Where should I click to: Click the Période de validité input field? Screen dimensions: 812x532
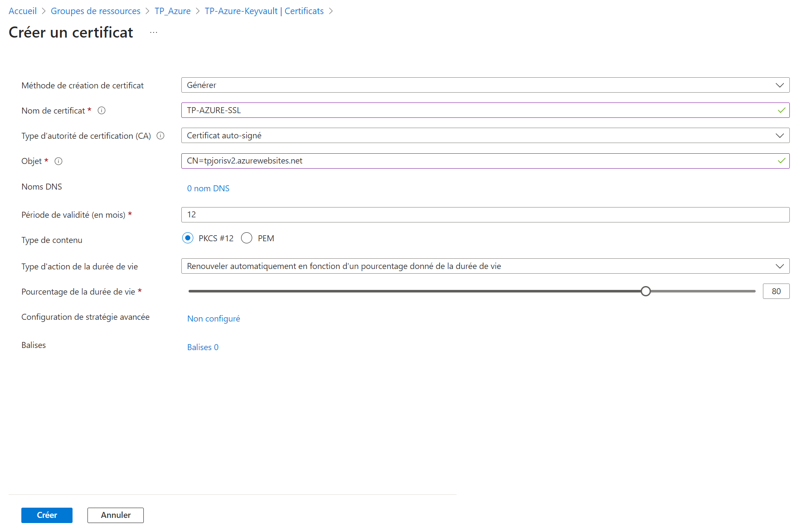485,215
